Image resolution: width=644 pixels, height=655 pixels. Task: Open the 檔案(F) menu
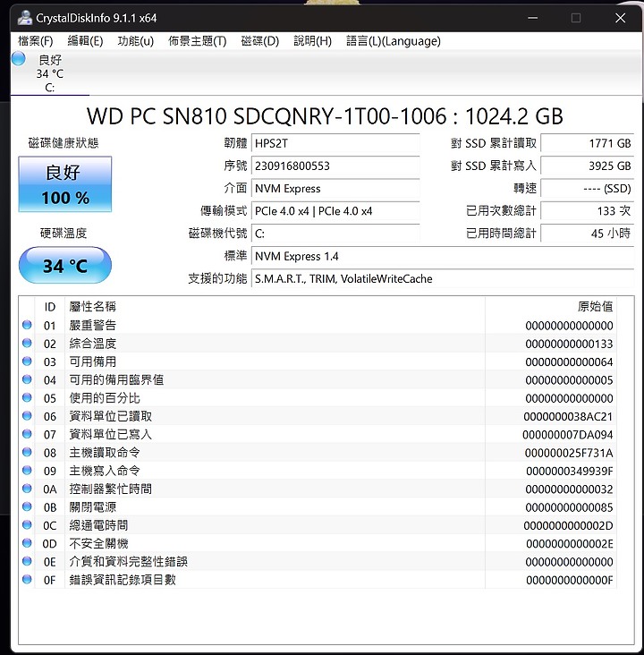(x=36, y=41)
